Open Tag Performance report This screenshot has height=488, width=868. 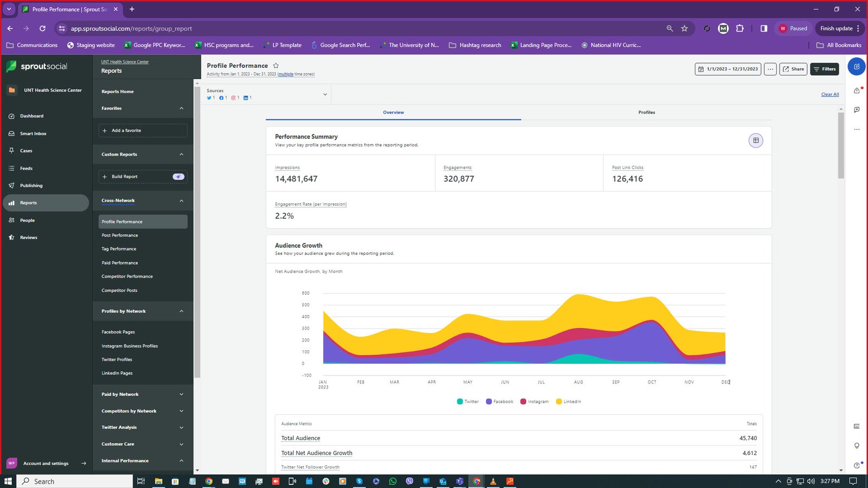pyautogui.click(x=119, y=249)
